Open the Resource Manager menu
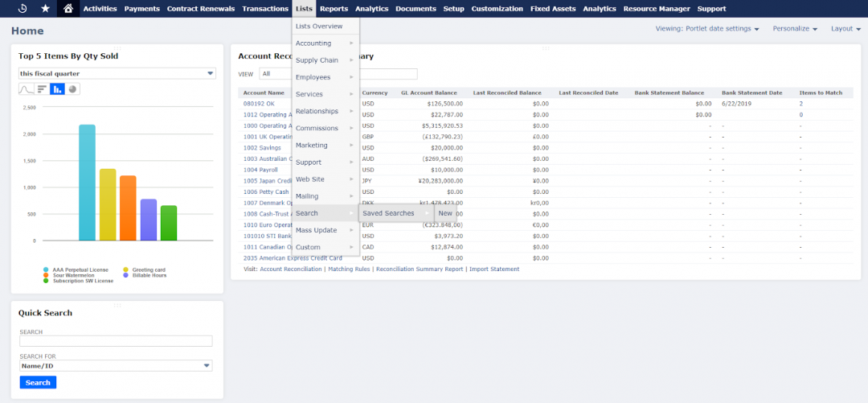868x403 pixels. click(x=657, y=8)
